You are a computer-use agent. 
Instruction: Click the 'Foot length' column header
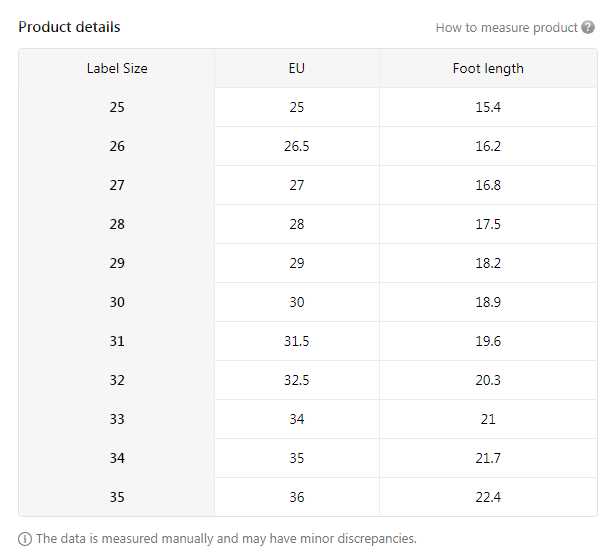(x=488, y=68)
